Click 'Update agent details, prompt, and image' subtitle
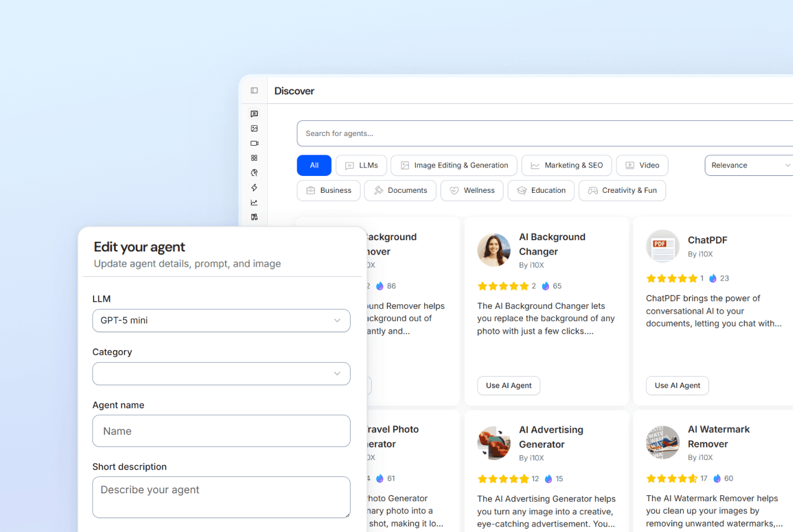The image size is (793, 532). click(x=187, y=264)
